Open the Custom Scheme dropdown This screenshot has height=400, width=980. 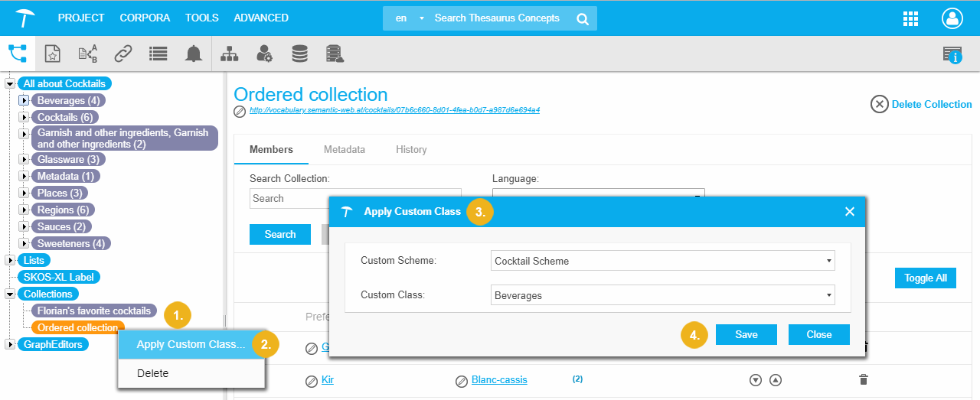coord(663,261)
